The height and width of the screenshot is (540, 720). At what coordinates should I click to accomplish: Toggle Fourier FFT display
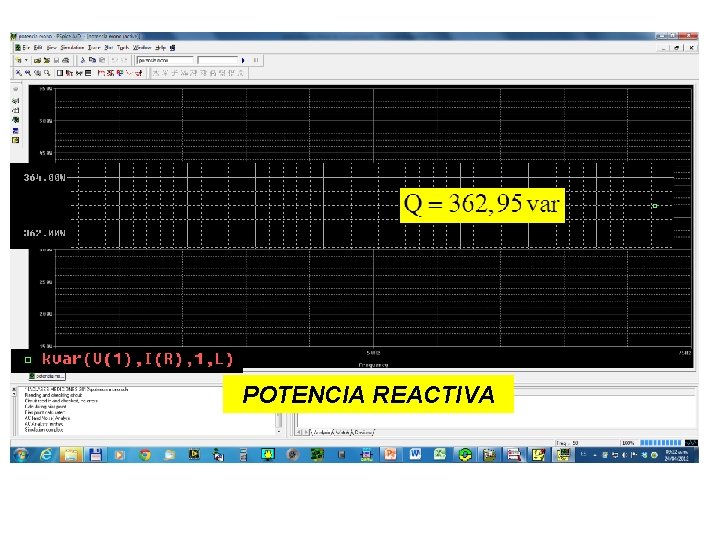coord(69,73)
